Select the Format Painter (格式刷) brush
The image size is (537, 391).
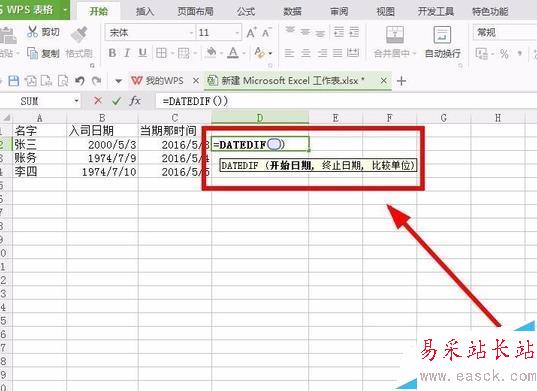(79, 34)
